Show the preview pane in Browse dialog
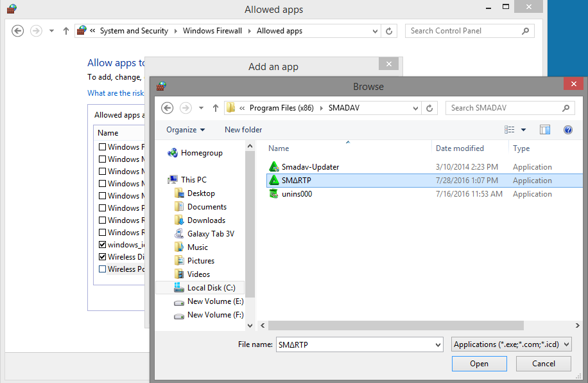 click(x=545, y=130)
